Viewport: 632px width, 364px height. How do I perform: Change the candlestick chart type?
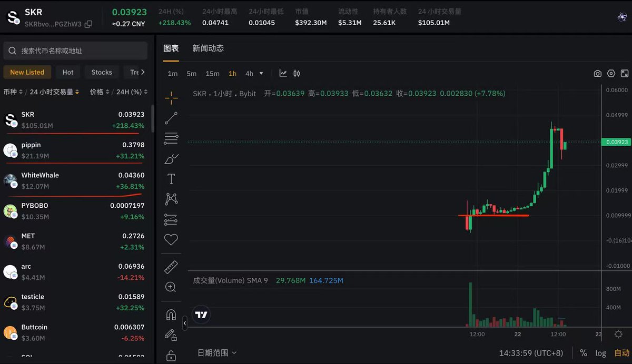click(297, 74)
